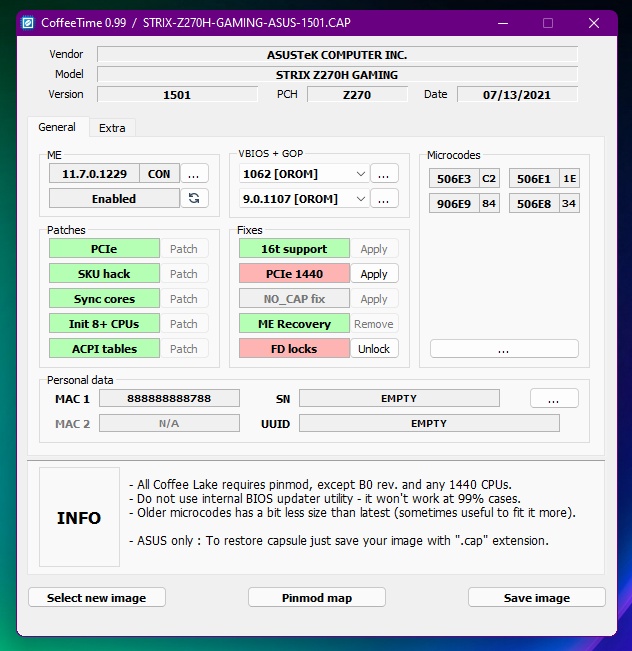This screenshot has width=632, height=651.
Task: Click the maximize window icon
Action: tap(548, 23)
